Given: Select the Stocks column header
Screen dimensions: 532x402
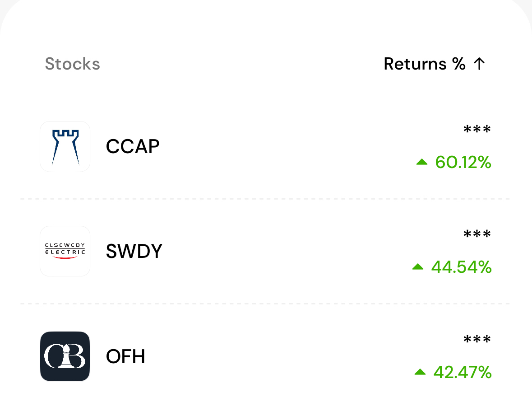Looking at the screenshot, I should pyautogui.click(x=73, y=64).
